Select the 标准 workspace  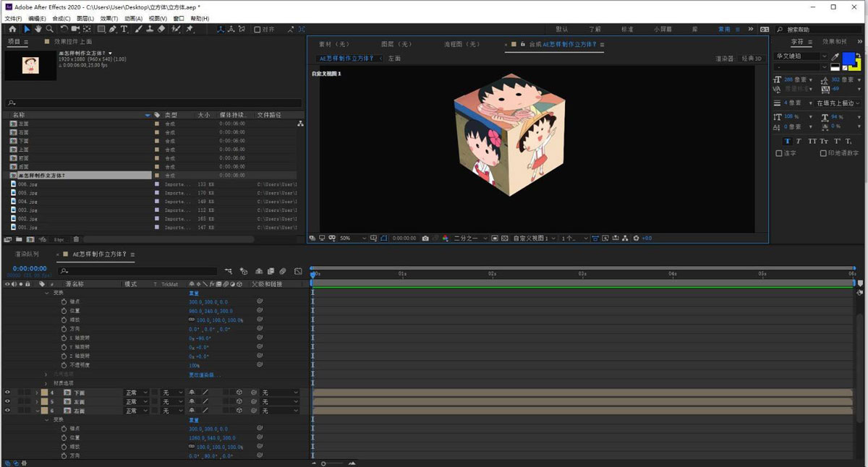(627, 30)
